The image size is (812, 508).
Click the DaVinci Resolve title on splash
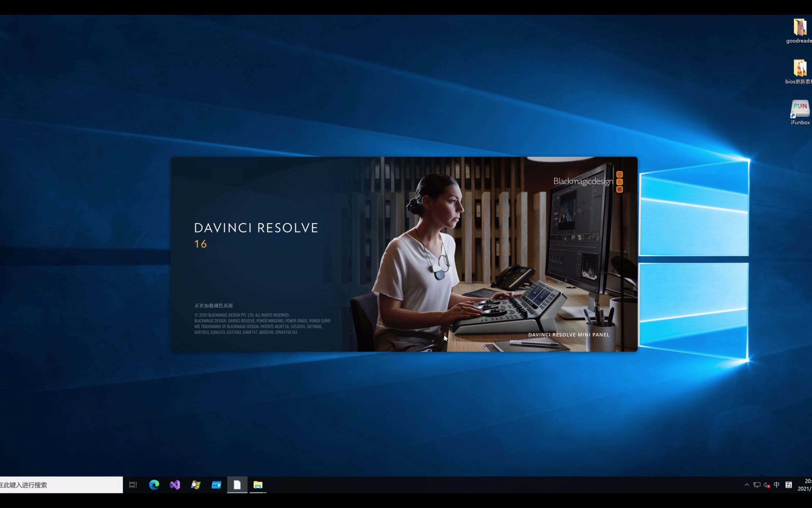(256, 228)
